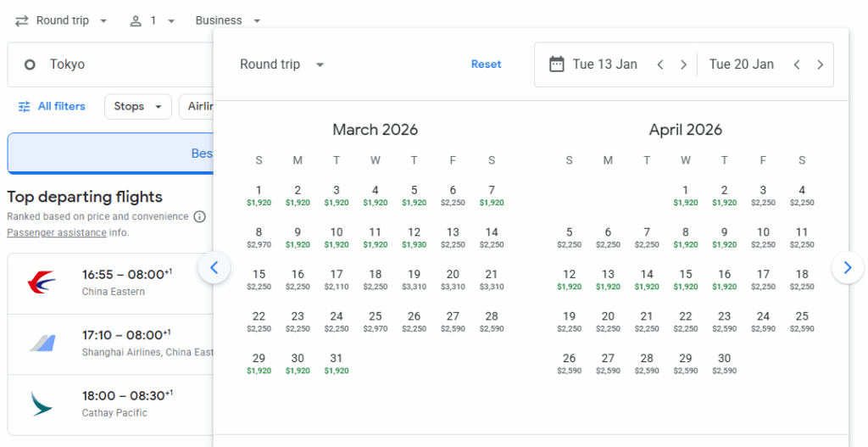Click the calendar next month arrow
The width and height of the screenshot is (868, 447).
847,268
